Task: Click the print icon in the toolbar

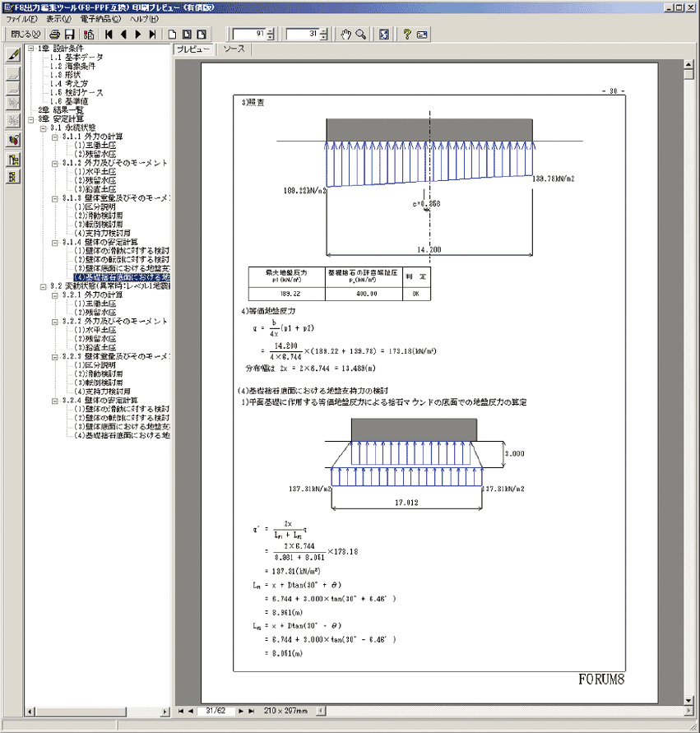Action: [54, 34]
